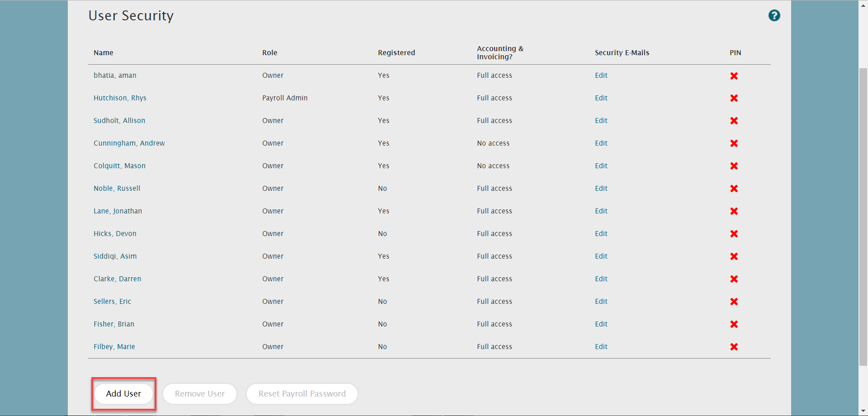Open user Sudholt, Allison's name link
Viewport: 868px width, 416px height.
(x=119, y=121)
